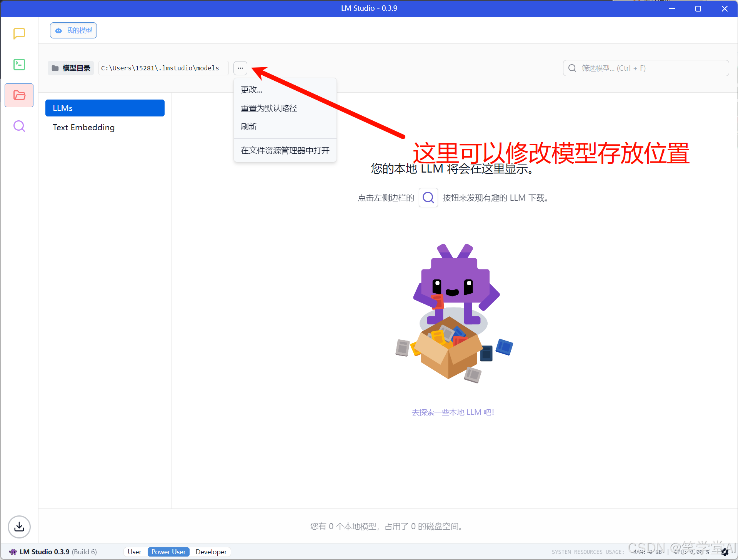Open the three-dot models directory menu
The height and width of the screenshot is (560, 738).
point(240,68)
